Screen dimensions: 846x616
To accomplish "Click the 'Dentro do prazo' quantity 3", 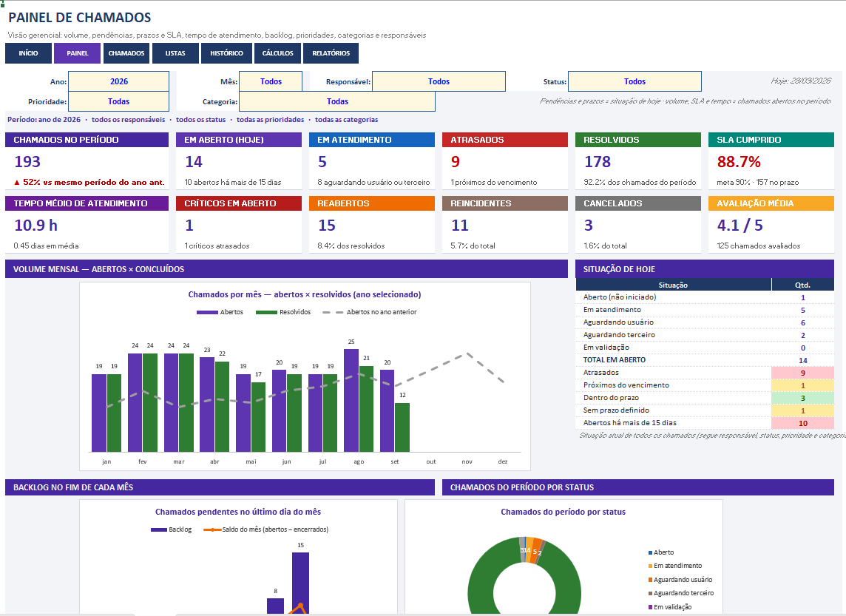I will pos(803,398).
